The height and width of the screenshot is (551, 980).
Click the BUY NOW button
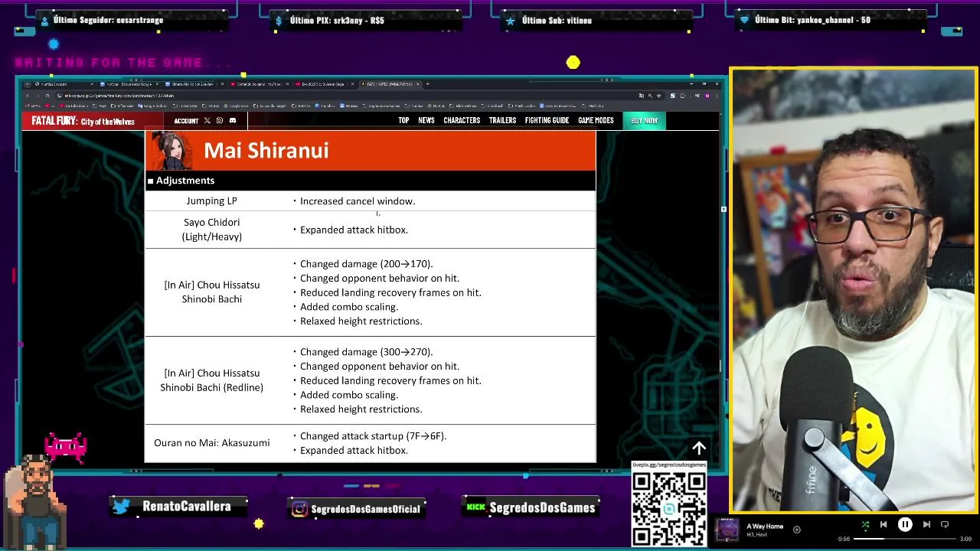(x=644, y=120)
